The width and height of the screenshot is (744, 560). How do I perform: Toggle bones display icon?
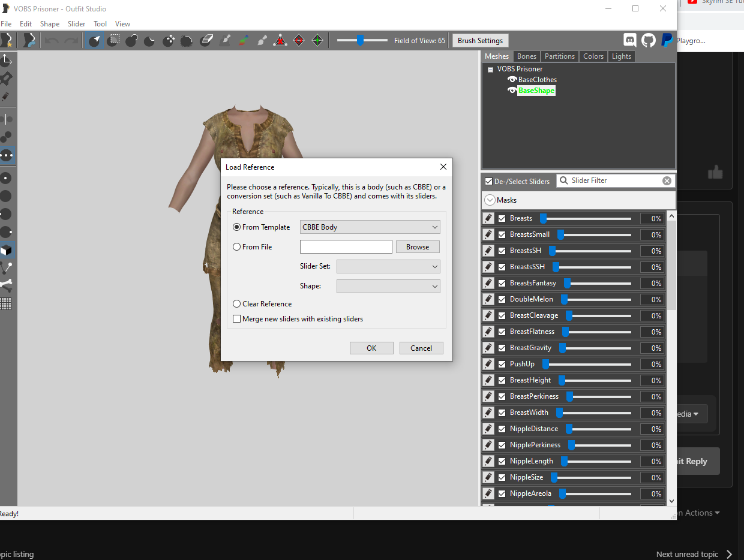pyautogui.click(x=7, y=285)
